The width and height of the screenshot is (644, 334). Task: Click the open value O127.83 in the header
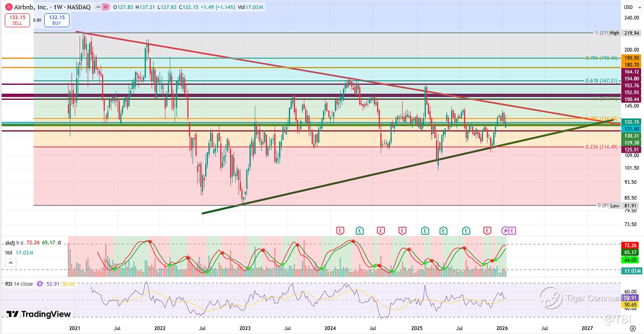[124, 7]
